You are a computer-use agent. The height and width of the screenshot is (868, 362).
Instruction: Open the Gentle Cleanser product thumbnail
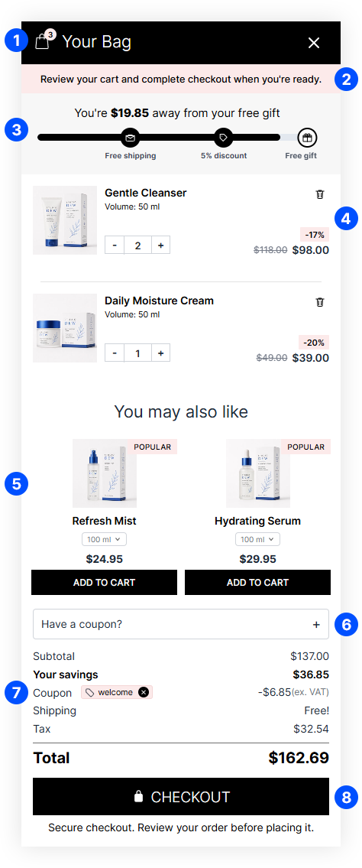coord(65,220)
